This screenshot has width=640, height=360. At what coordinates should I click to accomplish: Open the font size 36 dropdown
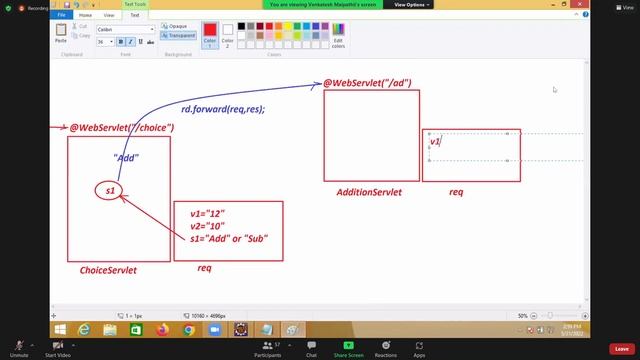point(111,42)
